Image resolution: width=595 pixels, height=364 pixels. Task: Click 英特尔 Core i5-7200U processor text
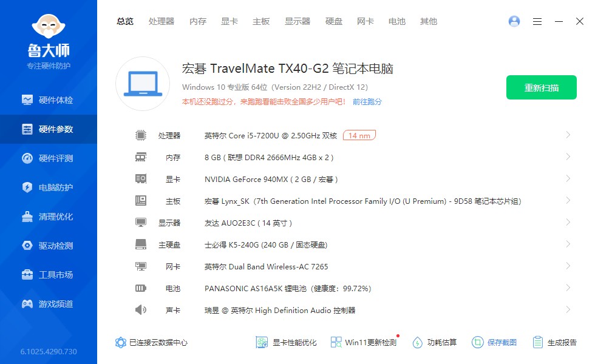click(271, 136)
